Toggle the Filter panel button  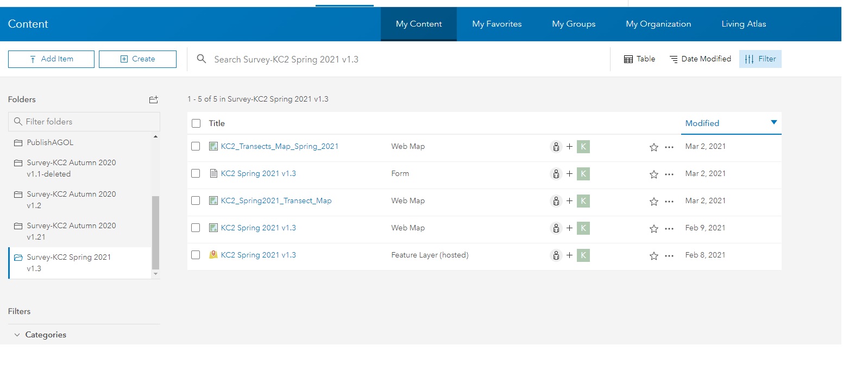point(760,59)
